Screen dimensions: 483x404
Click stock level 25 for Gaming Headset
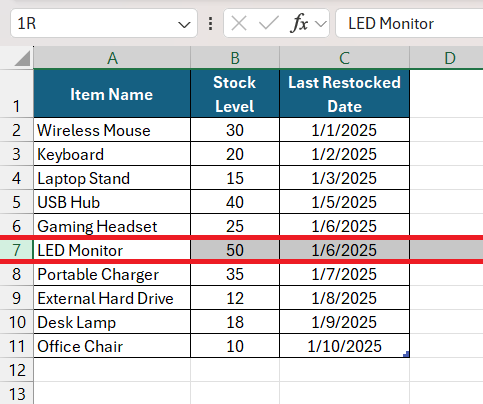pyautogui.click(x=235, y=226)
